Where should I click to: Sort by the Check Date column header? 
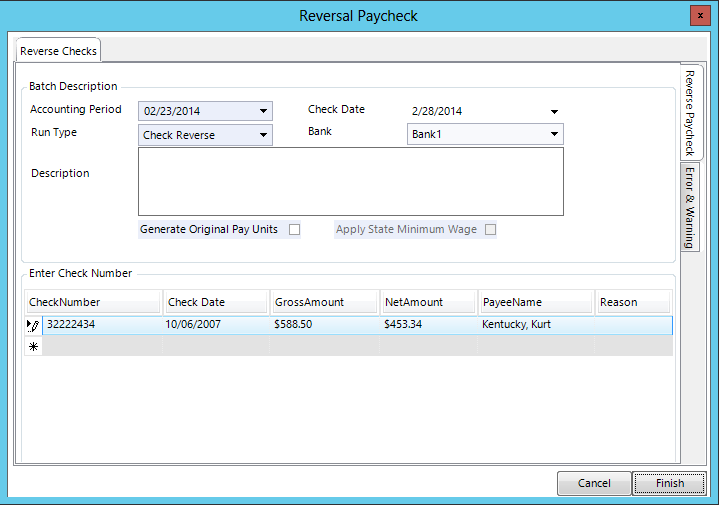pyautogui.click(x=216, y=302)
